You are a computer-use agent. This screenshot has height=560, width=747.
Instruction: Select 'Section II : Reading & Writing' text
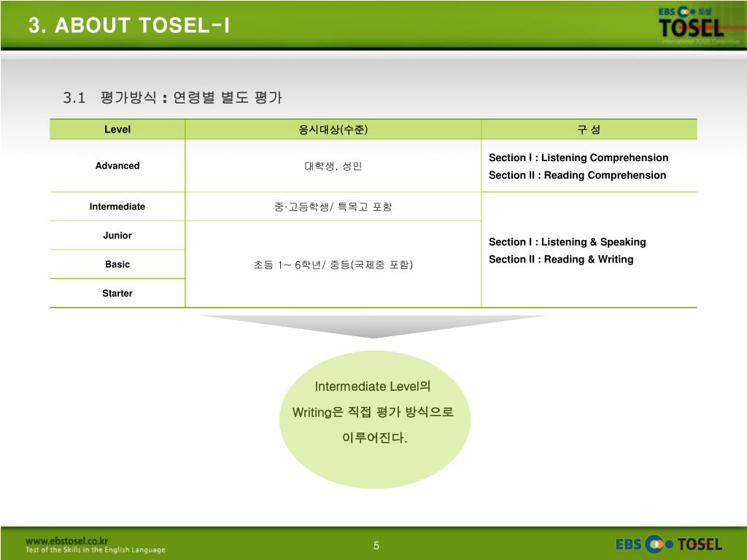pyautogui.click(x=561, y=260)
